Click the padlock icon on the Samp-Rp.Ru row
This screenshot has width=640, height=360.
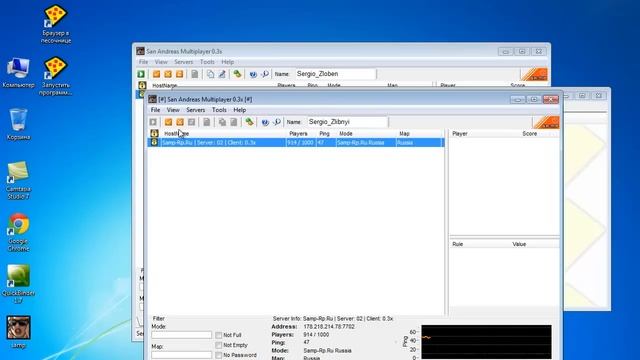tap(154, 142)
